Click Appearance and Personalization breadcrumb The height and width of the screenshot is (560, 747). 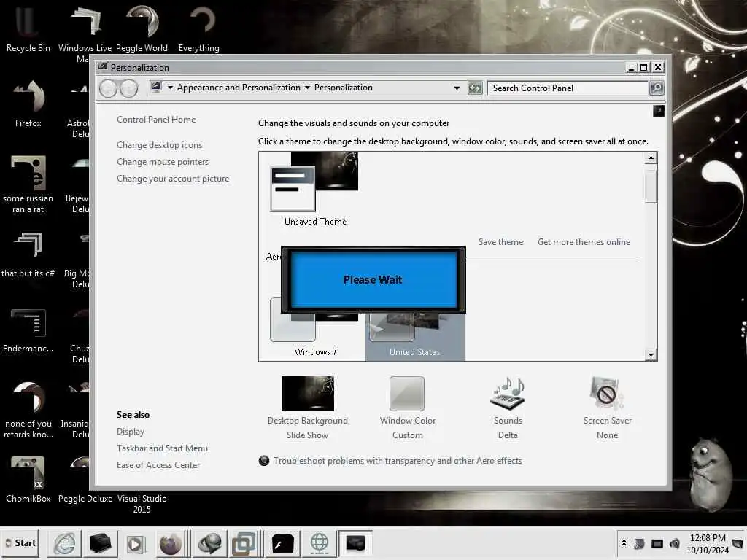(x=239, y=87)
